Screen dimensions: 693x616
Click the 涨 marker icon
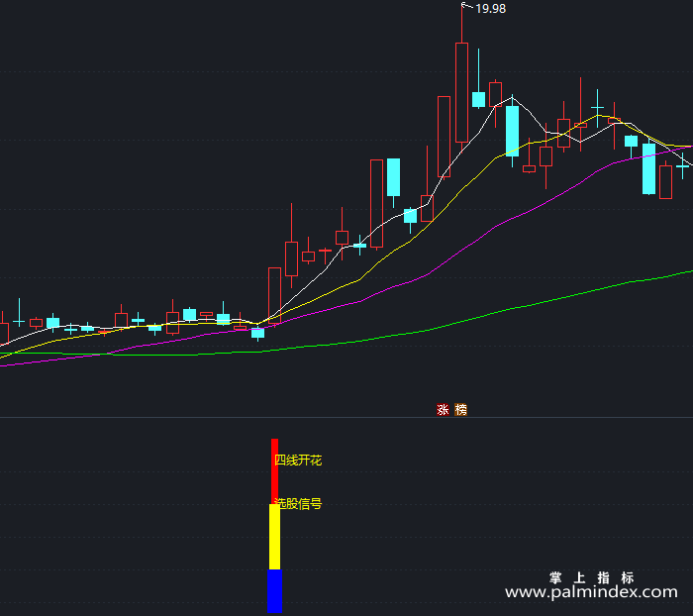443,410
